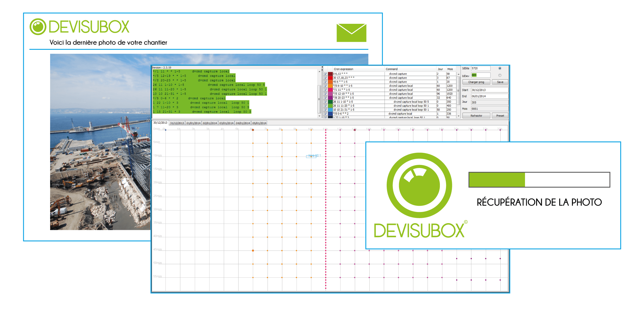Toggle checkbox for cron '30 17,18,23 * * *'
Image resolution: width=644 pixels, height=322 pixels.
tap(325, 78)
